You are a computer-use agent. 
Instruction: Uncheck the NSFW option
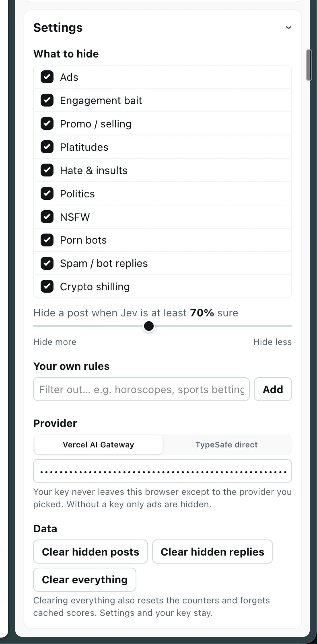tap(47, 217)
